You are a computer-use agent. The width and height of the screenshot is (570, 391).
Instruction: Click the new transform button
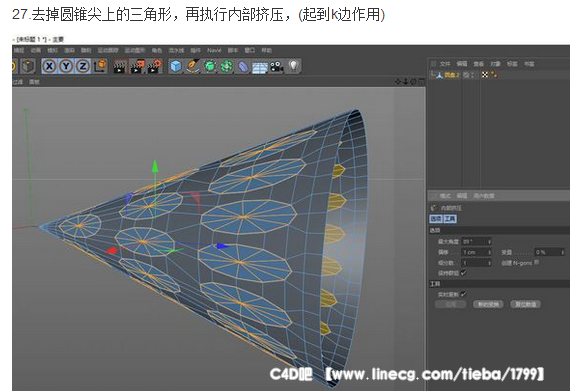488,304
